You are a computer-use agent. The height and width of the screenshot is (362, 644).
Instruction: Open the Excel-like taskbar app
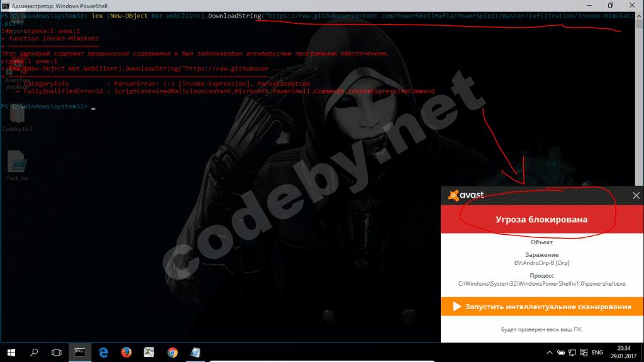tap(149, 353)
